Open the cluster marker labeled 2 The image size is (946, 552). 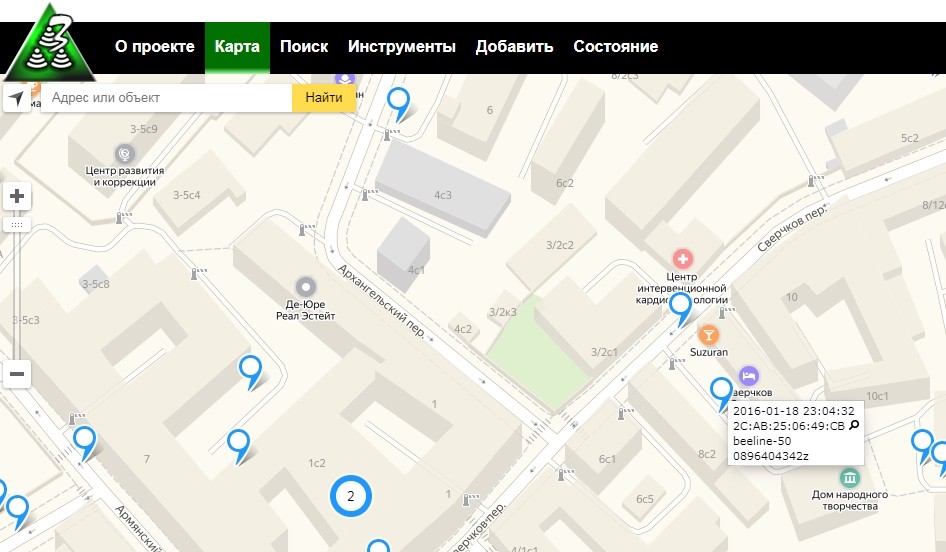pyautogui.click(x=351, y=496)
